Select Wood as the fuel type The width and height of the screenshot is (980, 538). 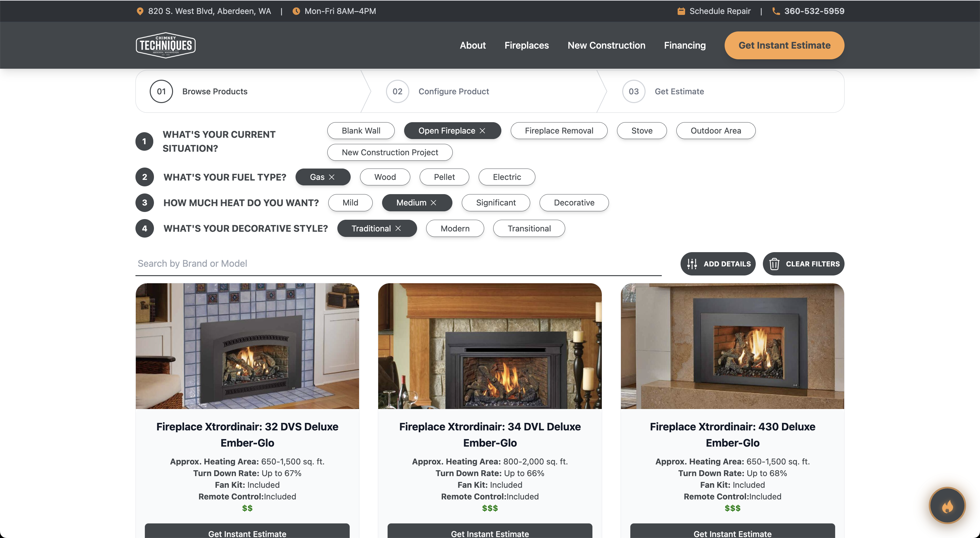tap(385, 177)
